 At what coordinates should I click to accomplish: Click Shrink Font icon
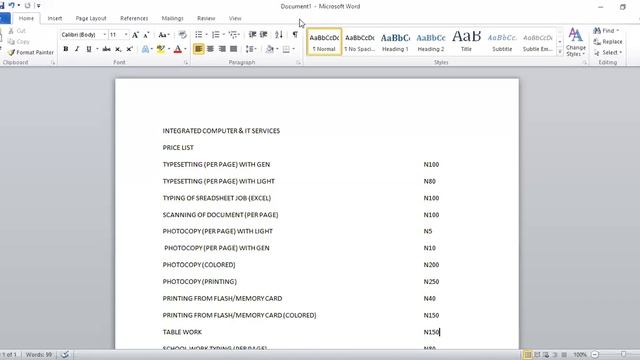click(x=146, y=35)
